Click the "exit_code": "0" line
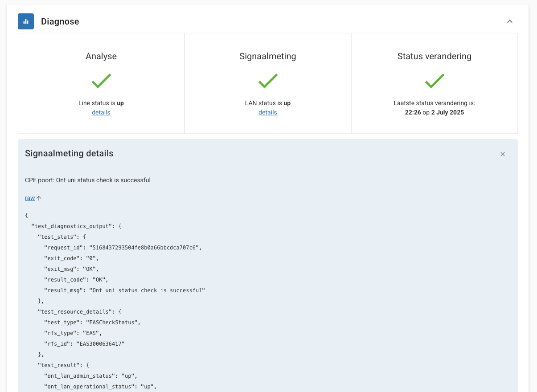This screenshot has width=537, height=392. click(x=71, y=258)
